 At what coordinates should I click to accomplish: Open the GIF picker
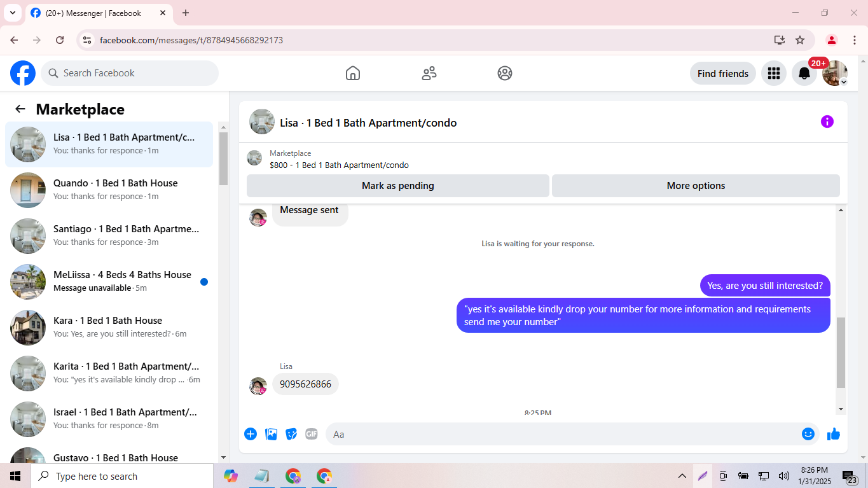click(x=312, y=434)
